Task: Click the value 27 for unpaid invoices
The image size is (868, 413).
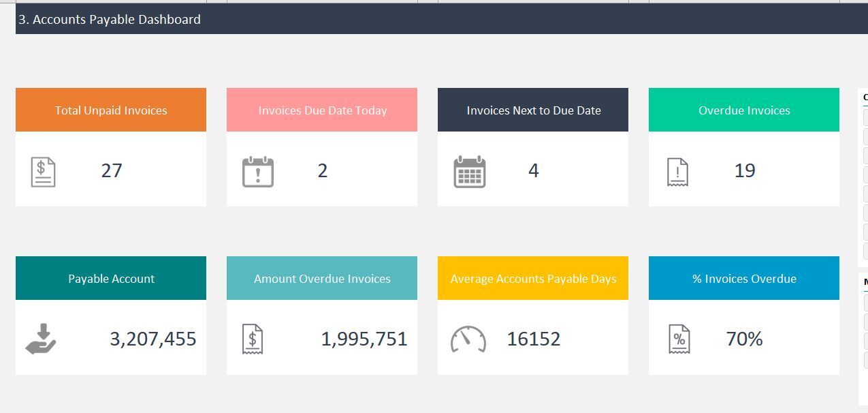Action: point(112,170)
